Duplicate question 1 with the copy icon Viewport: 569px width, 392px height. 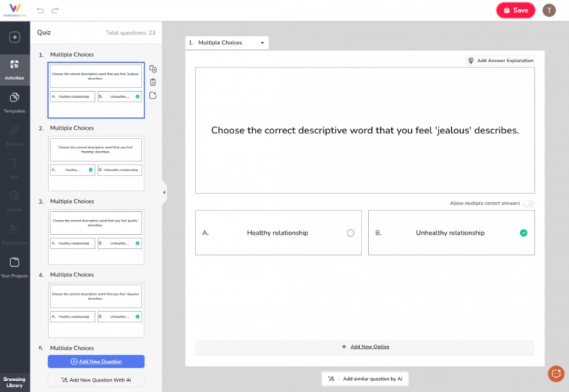[x=153, y=69]
